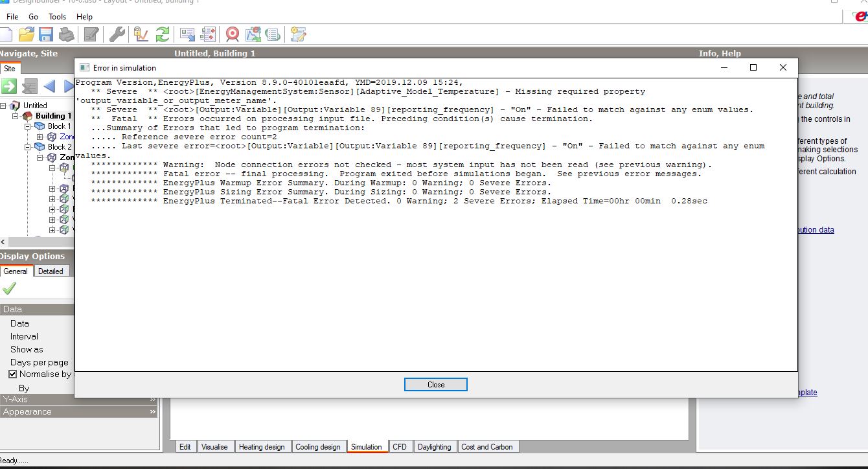This screenshot has height=469, width=868.
Task: Switch to Visualise tab
Action: click(214, 447)
